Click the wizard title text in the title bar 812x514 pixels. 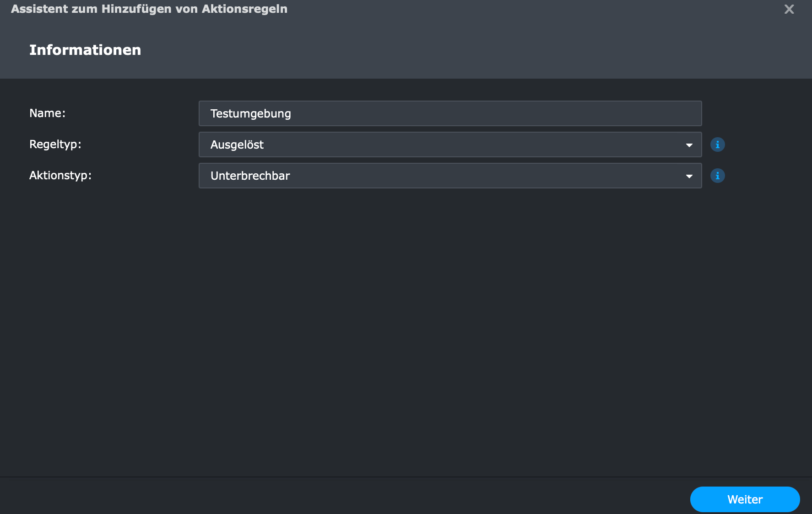[x=149, y=9]
